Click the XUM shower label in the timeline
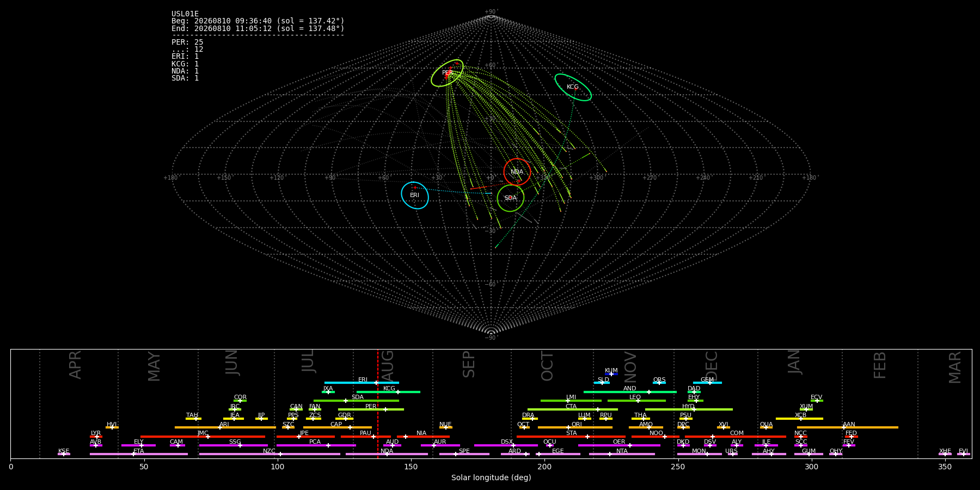 pyautogui.click(x=806, y=407)
